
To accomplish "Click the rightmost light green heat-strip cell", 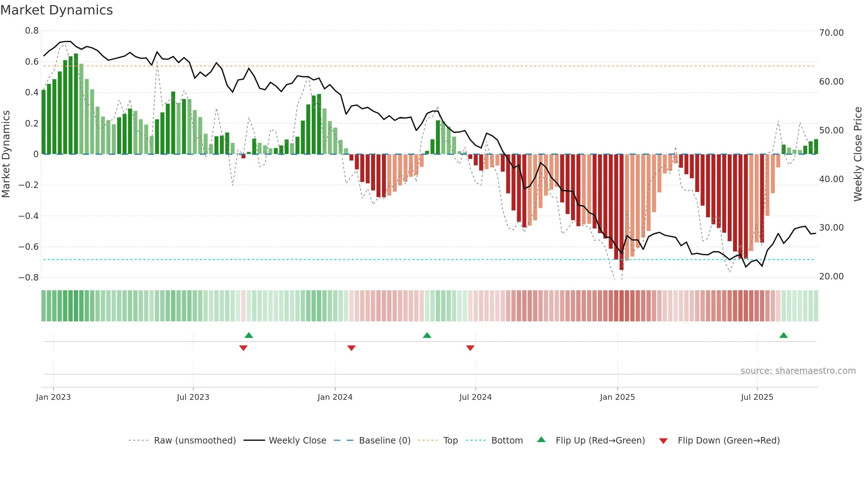I will pos(816,306).
